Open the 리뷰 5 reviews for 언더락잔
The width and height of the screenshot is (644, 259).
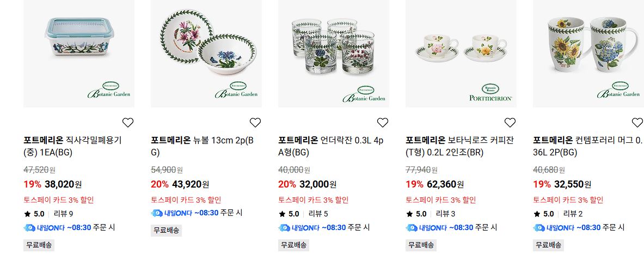tap(318, 214)
